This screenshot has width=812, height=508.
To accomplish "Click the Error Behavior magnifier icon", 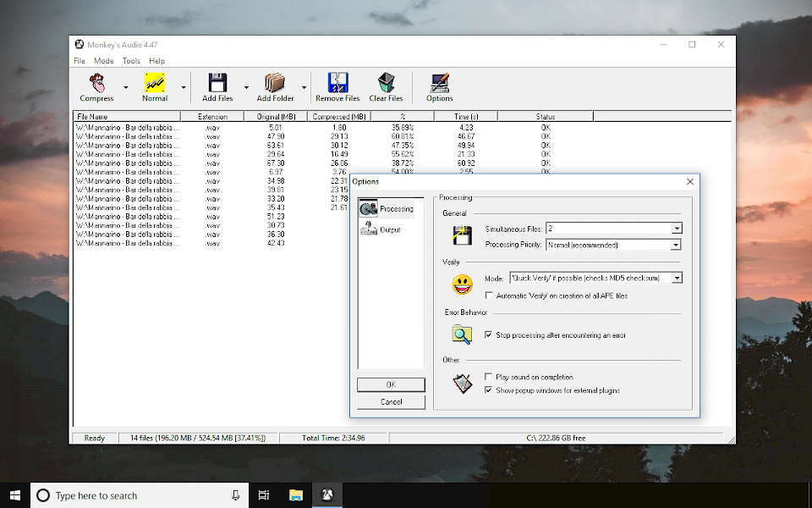I will [x=462, y=334].
